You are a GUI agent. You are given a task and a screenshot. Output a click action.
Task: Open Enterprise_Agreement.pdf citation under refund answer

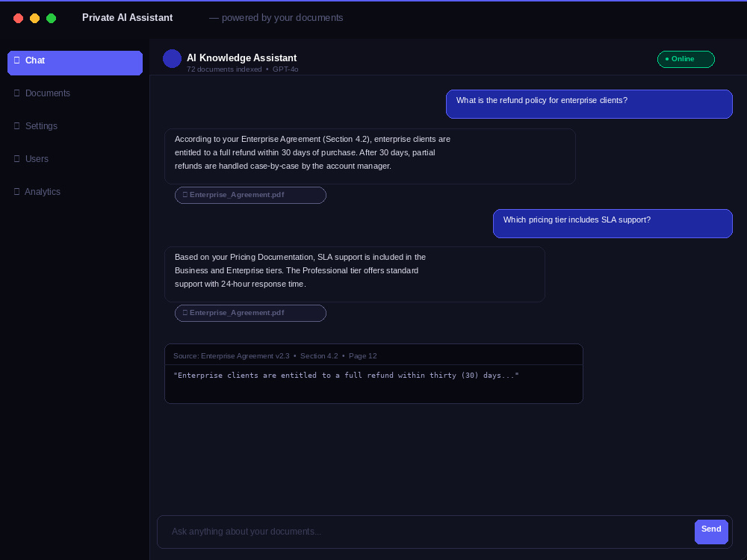click(250, 195)
